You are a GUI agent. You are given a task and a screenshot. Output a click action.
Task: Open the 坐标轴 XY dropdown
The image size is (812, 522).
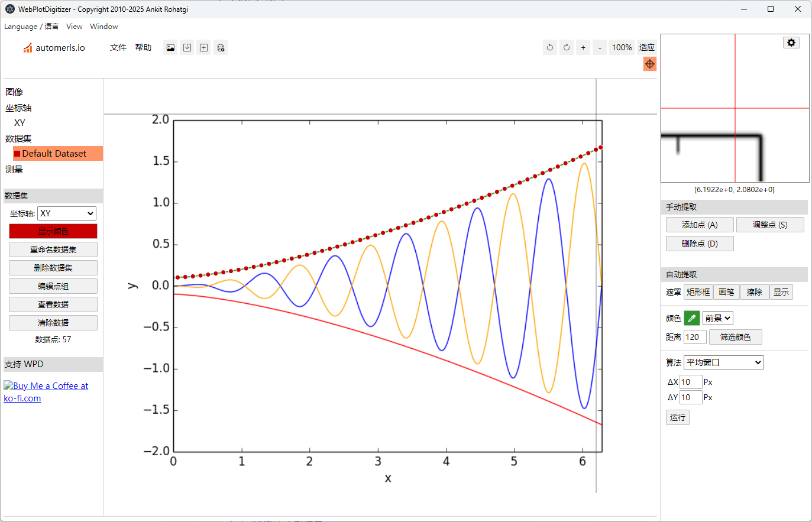66,213
